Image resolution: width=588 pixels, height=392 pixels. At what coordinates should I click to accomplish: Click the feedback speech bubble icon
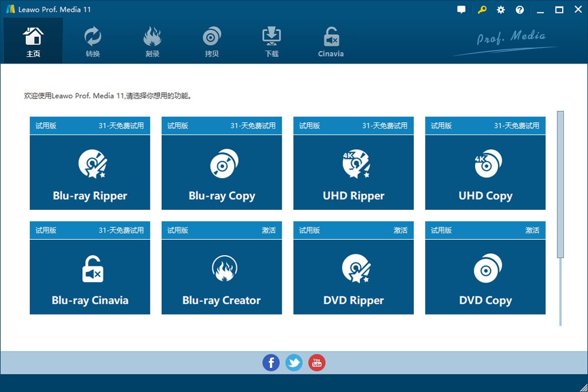click(x=461, y=10)
